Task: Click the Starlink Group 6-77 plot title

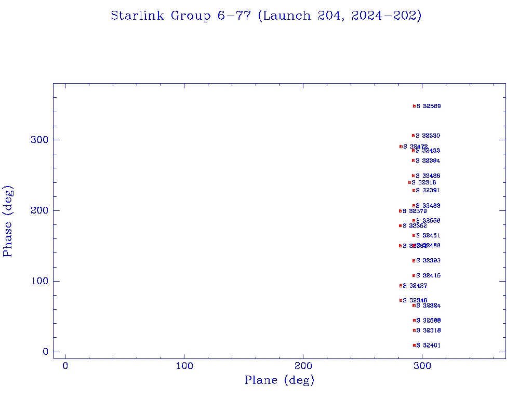Action: [x=266, y=16]
